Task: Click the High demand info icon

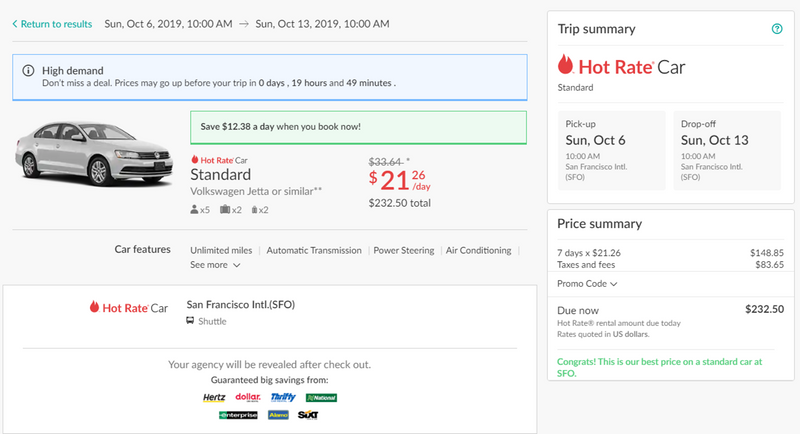Action: point(29,70)
